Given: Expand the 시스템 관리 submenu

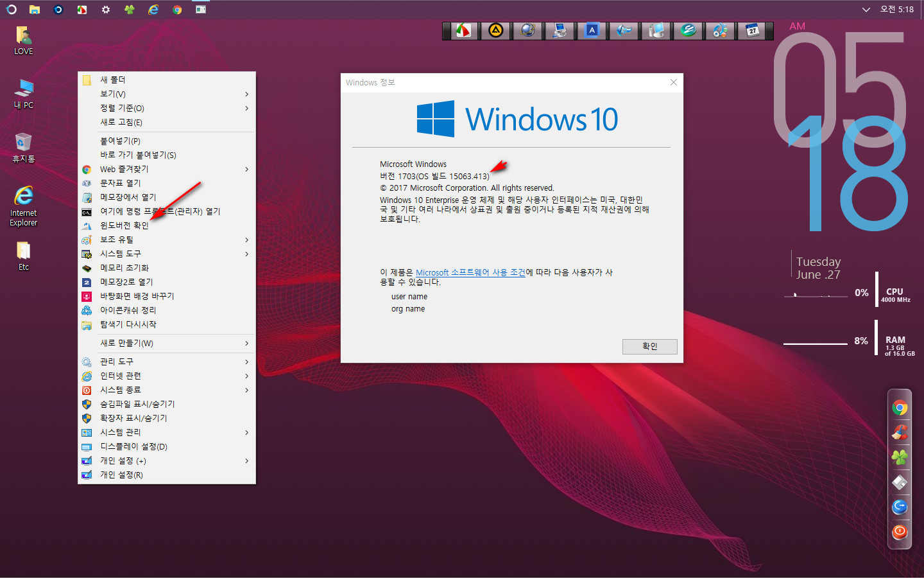Looking at the screenshot, I should [x=167, y=432].
